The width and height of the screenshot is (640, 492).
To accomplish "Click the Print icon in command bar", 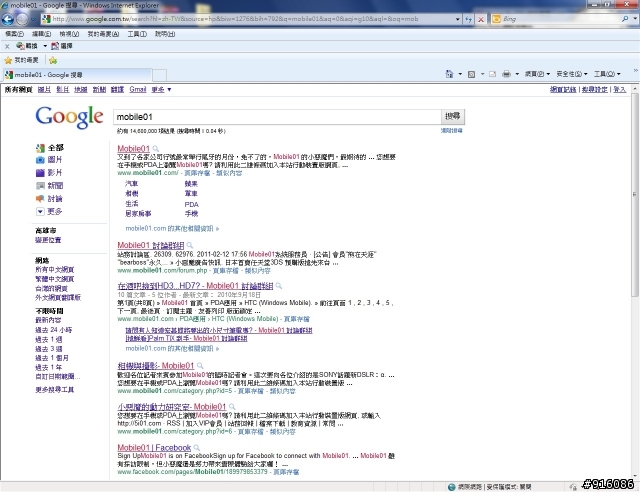I will pyautogui.click(x=507, y=74).
